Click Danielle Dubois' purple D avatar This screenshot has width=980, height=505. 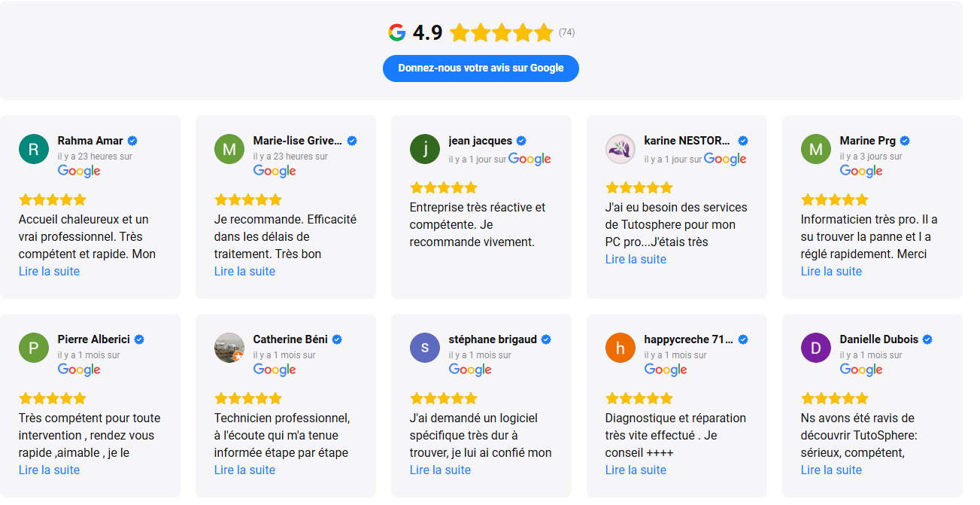[x=816, y=348]
